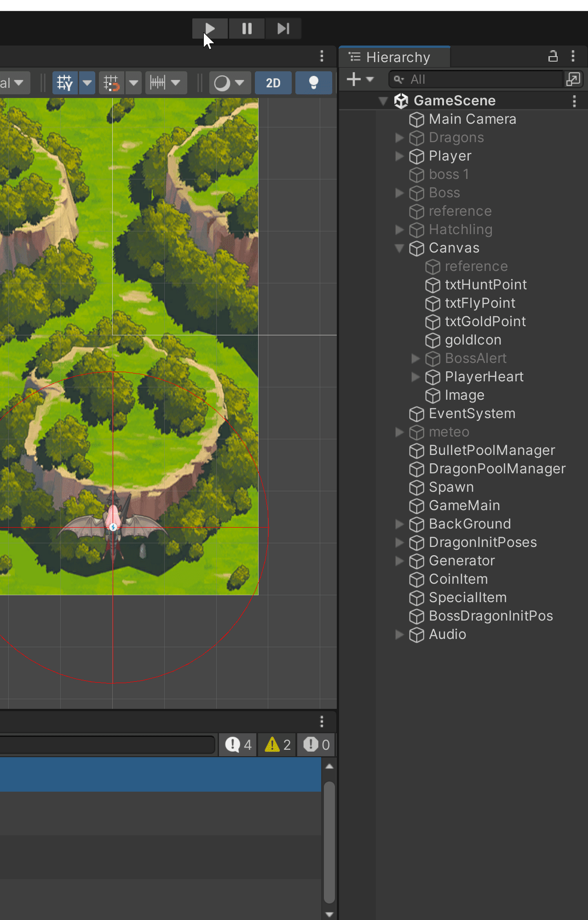
Task: Open the snap increment settings dropdown
Action: pos(166,83)
